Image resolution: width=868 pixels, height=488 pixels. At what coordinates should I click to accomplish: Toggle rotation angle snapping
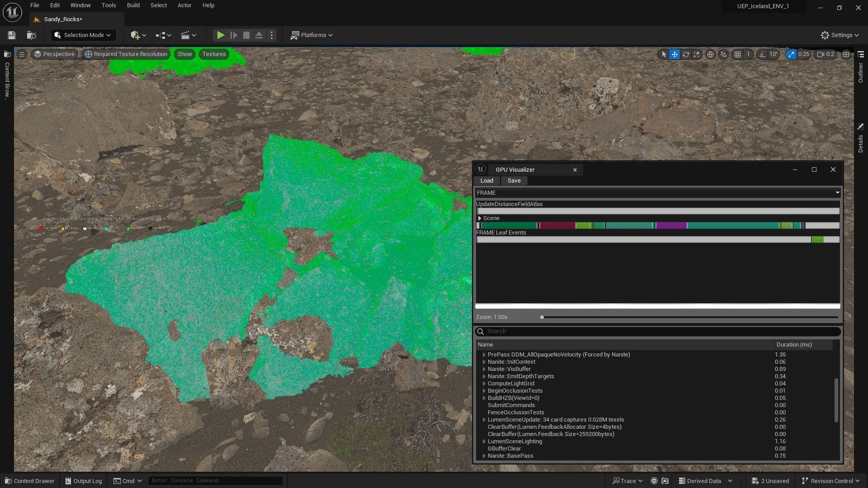(x=763, y=54)
